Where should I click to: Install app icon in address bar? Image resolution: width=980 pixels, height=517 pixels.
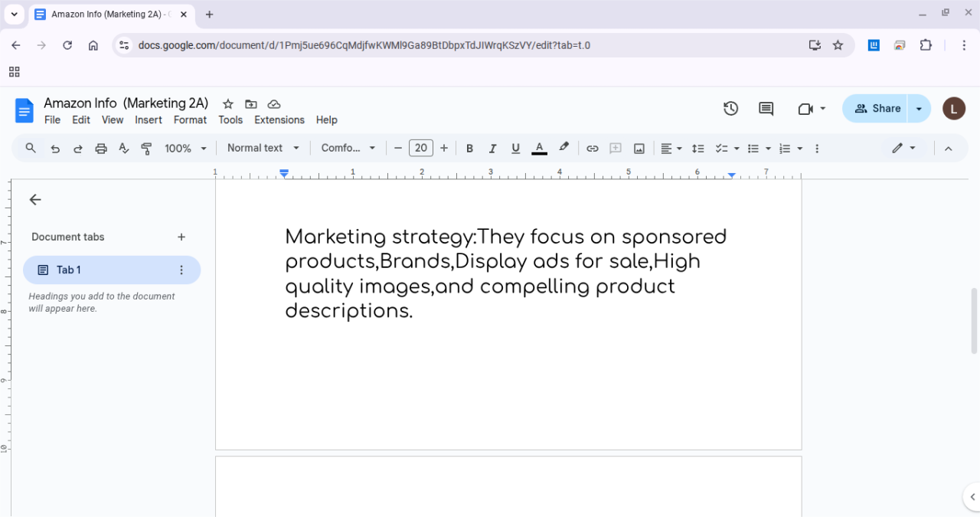click(815, 45)
